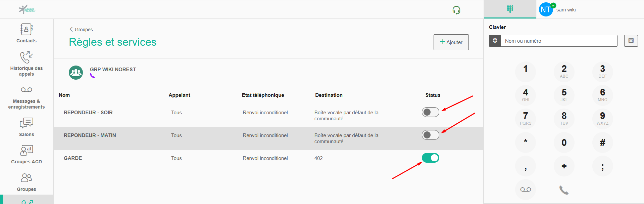Open Groupes ACD in the sidebar
644x204 pixels.
(x=27, y=155)
